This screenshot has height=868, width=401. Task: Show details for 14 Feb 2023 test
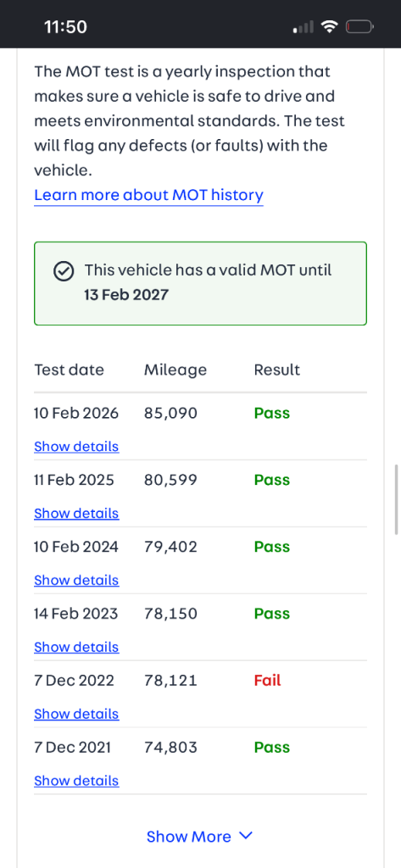[x=76, y=647]
